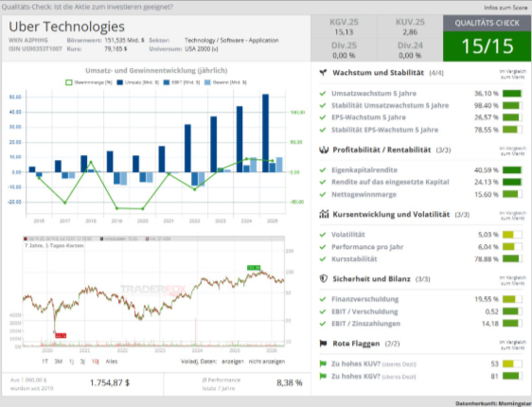Viewport: 532px width, 407px height.
Task: Open the Infos zum Score link
Action: coord(505,8)
